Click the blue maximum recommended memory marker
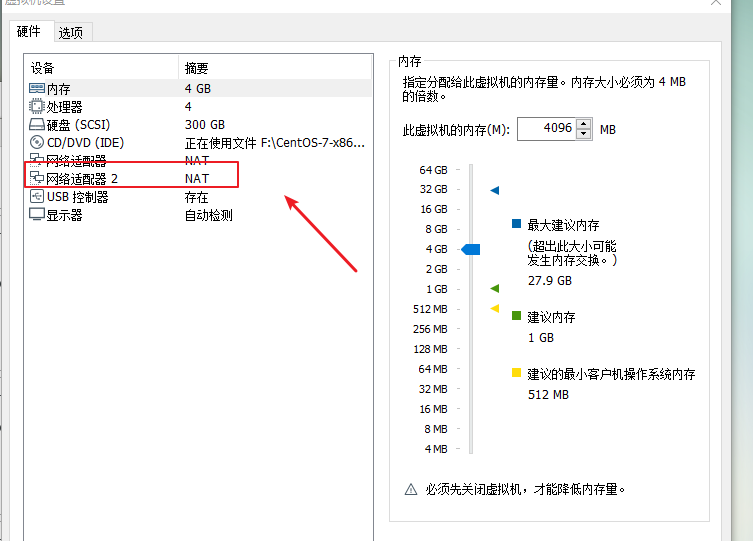 coord(495,191)
